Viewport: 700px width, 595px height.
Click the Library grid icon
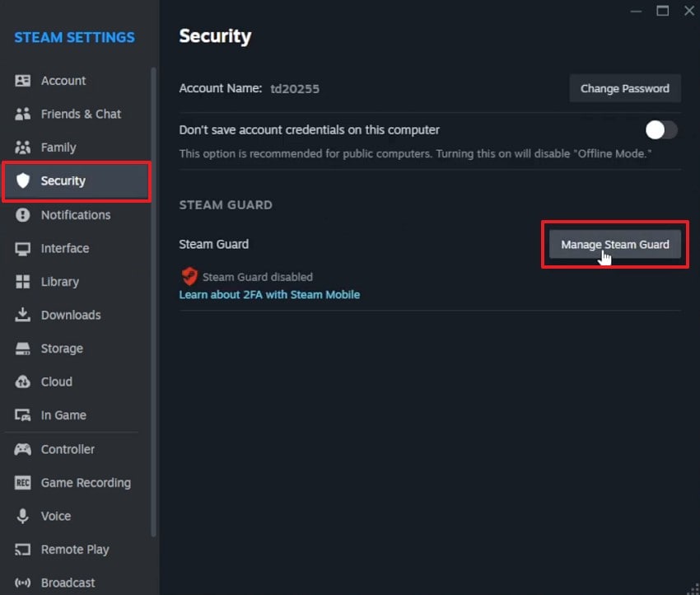point(23,282)
